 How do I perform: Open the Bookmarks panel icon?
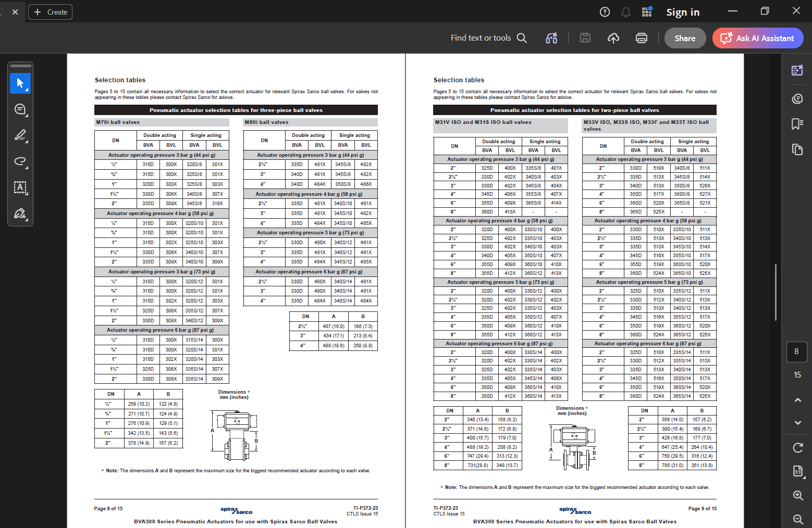(797, 123)
